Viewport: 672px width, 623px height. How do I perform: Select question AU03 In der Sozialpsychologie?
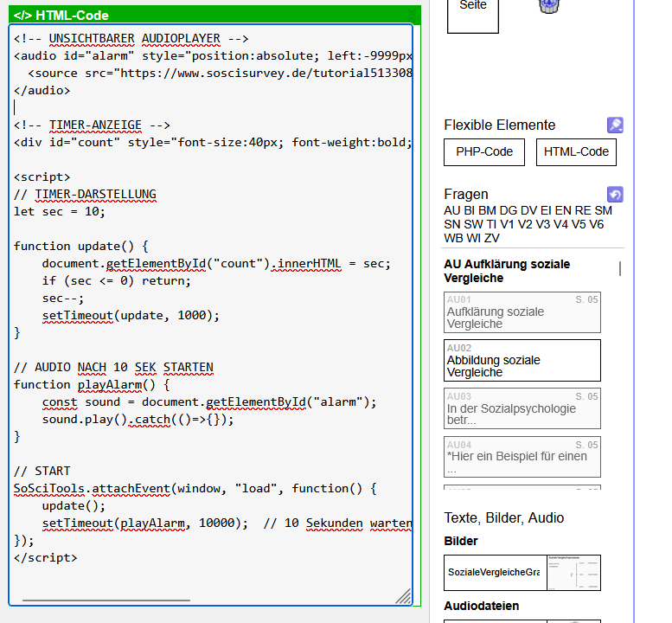[522, 409]
